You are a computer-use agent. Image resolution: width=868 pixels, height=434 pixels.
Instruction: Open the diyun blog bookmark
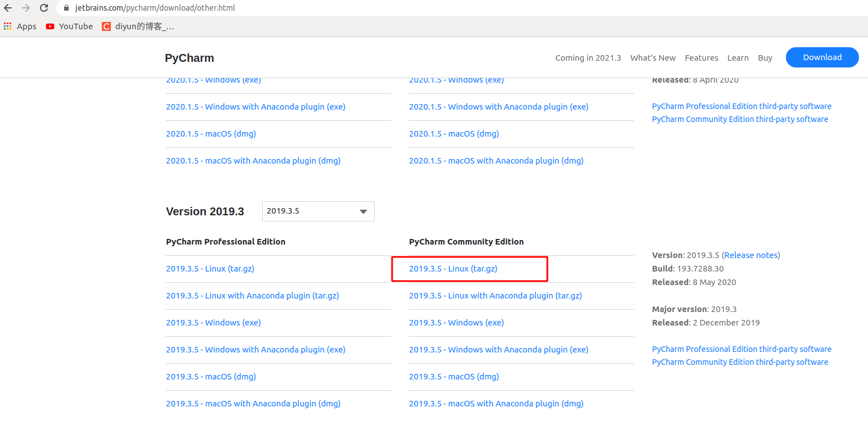coord(138,26)
